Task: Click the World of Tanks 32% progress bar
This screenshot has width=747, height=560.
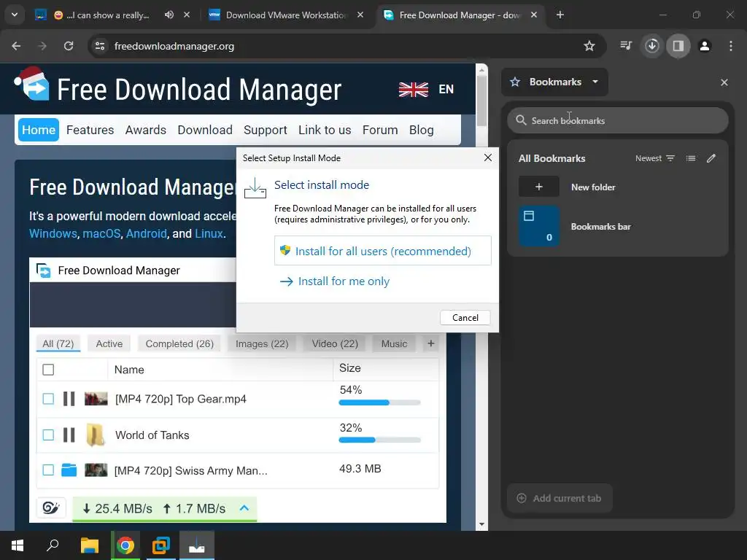Action: tap(379, 440)
